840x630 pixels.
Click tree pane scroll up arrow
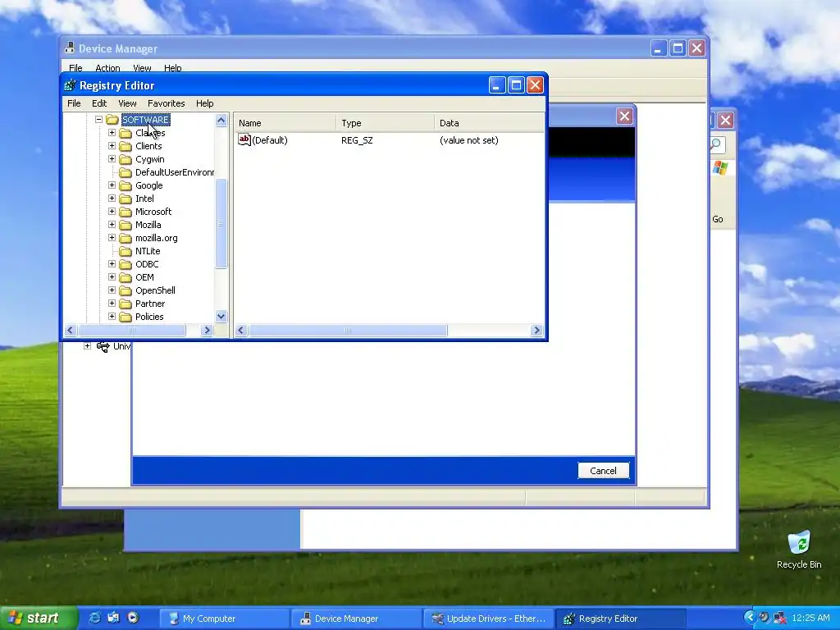(221, 120)
